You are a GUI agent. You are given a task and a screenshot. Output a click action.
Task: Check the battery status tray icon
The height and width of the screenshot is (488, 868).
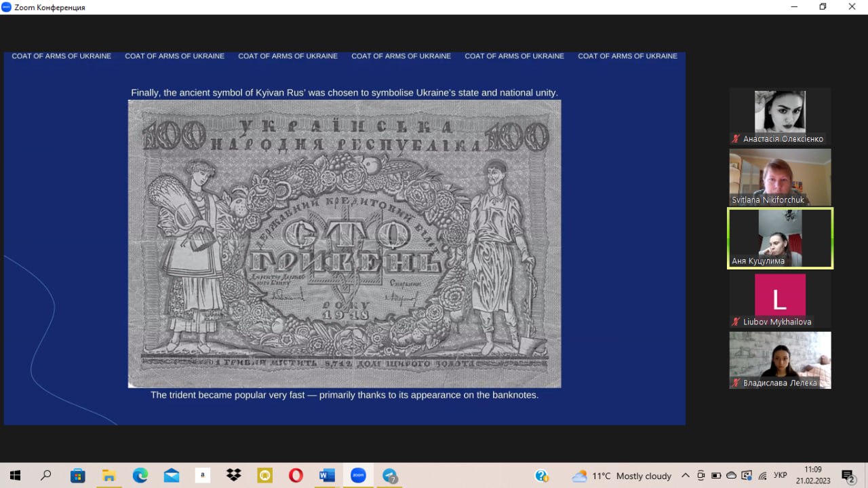[x=716, y=476]
